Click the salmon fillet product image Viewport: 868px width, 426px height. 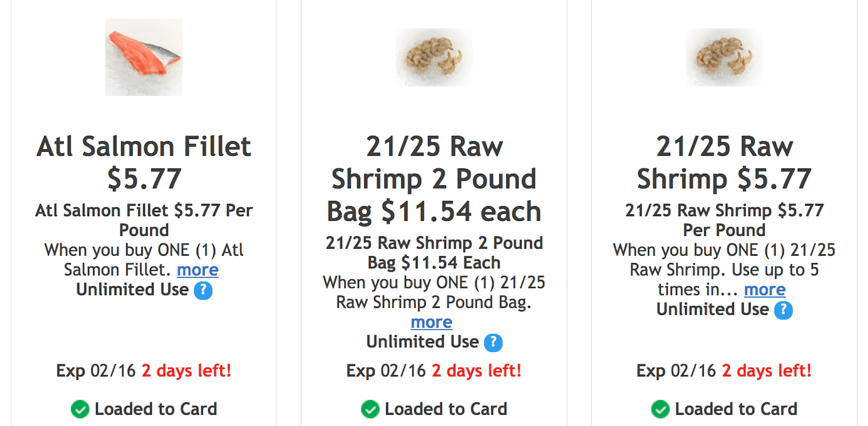click(x=144, y=57)
